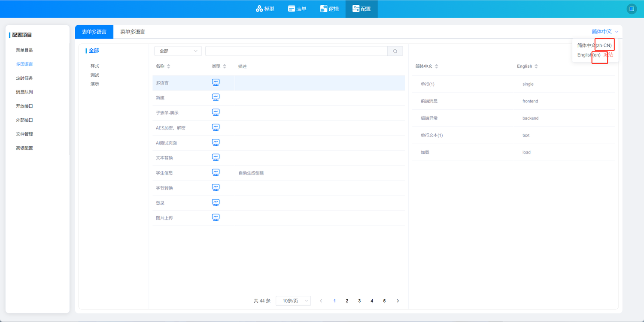Viewport: 644px width, 322px height.
Task: Focus the search text field
Action: click(296, 51)
